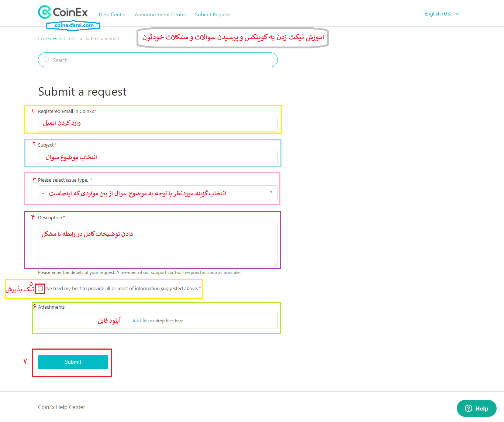Image resolution: width=504 pixels, height=422 pixels.
Task: Follow the CoinEx Help Center breadcrumb link
Action: click(x=58, y=39)
